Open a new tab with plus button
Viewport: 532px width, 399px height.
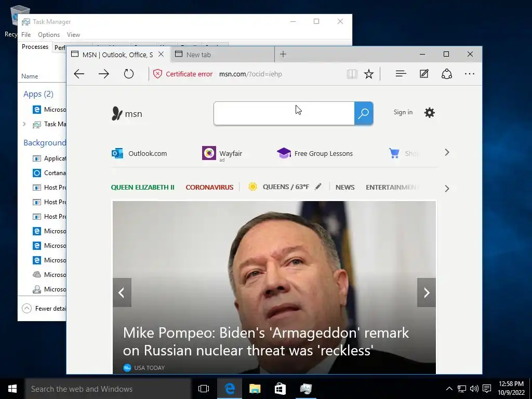pos(283,54)
